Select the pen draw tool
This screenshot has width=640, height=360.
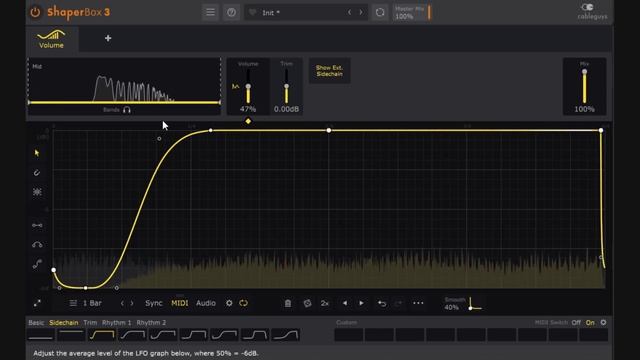click(x=37, y=173)
